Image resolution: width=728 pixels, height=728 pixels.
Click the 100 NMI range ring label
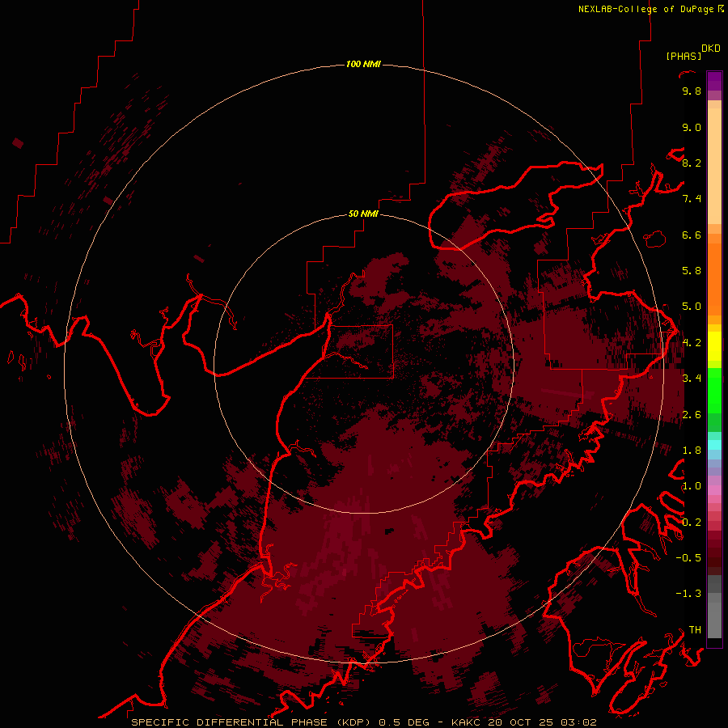363,64
